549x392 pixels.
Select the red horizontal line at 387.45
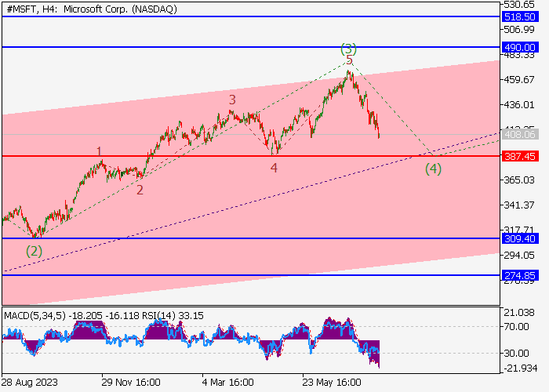(x=251, y=156)
